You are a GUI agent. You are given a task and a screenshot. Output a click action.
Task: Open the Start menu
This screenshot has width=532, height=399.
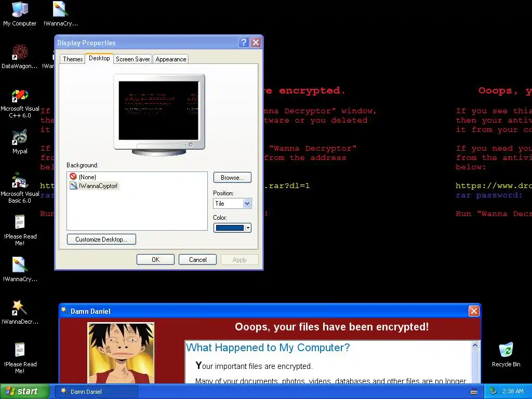click(24, 392)
